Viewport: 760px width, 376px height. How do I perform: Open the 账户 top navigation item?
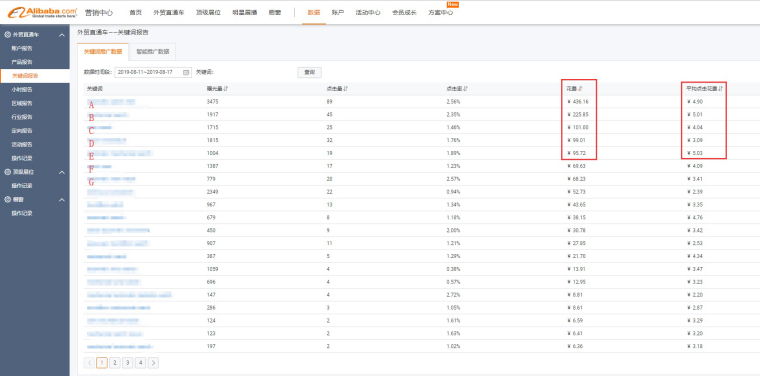[x=338, y=13]
